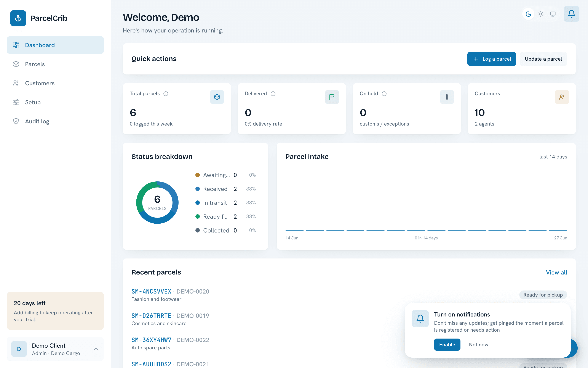
Task: Show Delivered info tooltip icon
Action: point(273,94)
